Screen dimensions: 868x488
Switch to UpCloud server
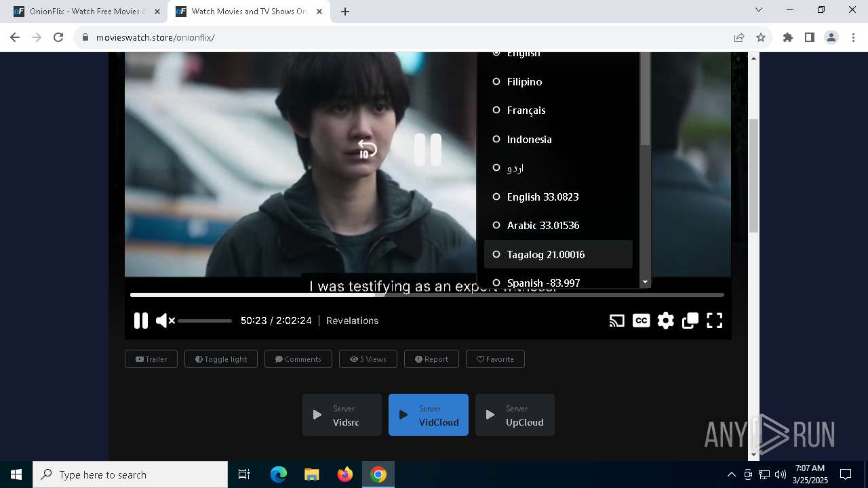point(515,415)
